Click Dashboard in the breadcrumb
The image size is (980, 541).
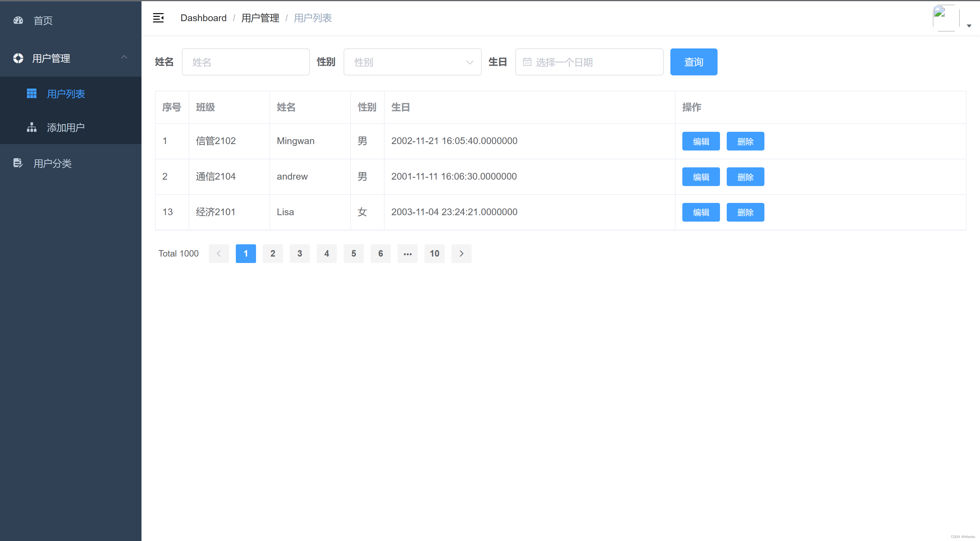(204, 17)
